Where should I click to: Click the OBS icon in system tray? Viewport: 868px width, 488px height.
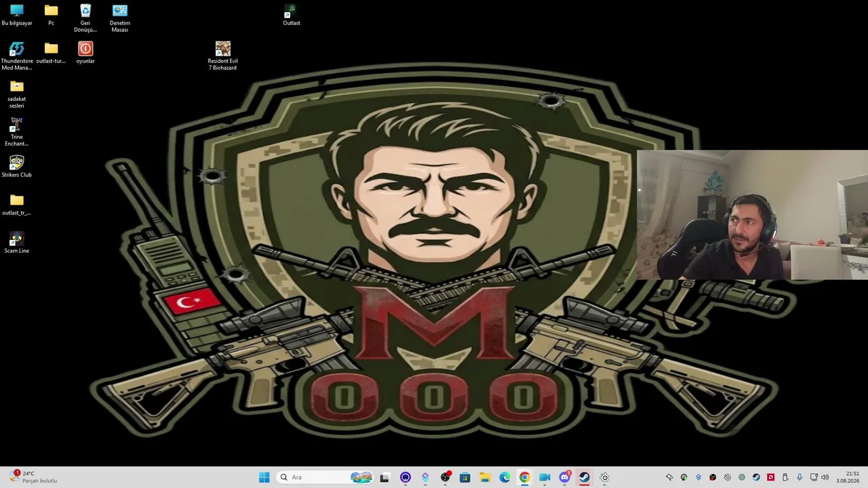point(713,477)
